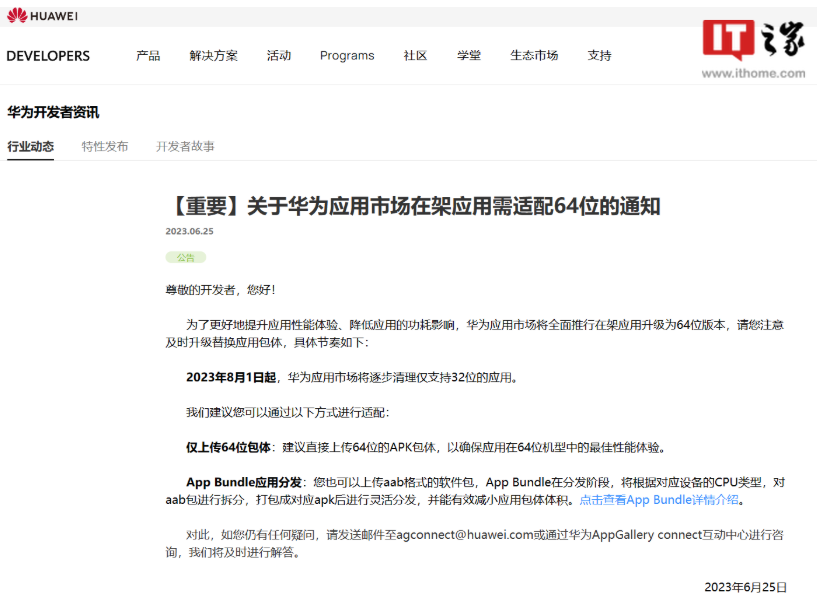
Task: Go to 学堂 in the navigation bar
Action: click(x=469, y=56)
